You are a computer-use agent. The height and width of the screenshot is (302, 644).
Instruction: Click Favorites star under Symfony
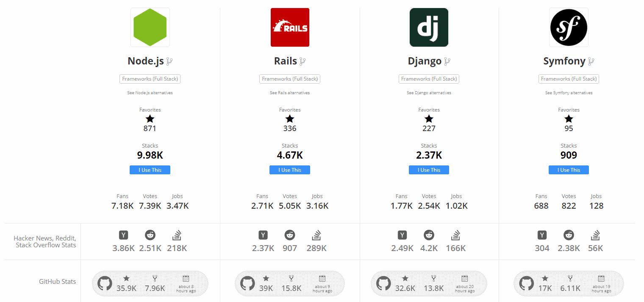569,119
